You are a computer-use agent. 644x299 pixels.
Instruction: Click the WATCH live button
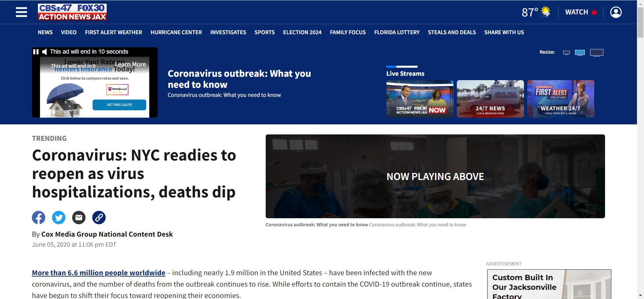point(581,12)
